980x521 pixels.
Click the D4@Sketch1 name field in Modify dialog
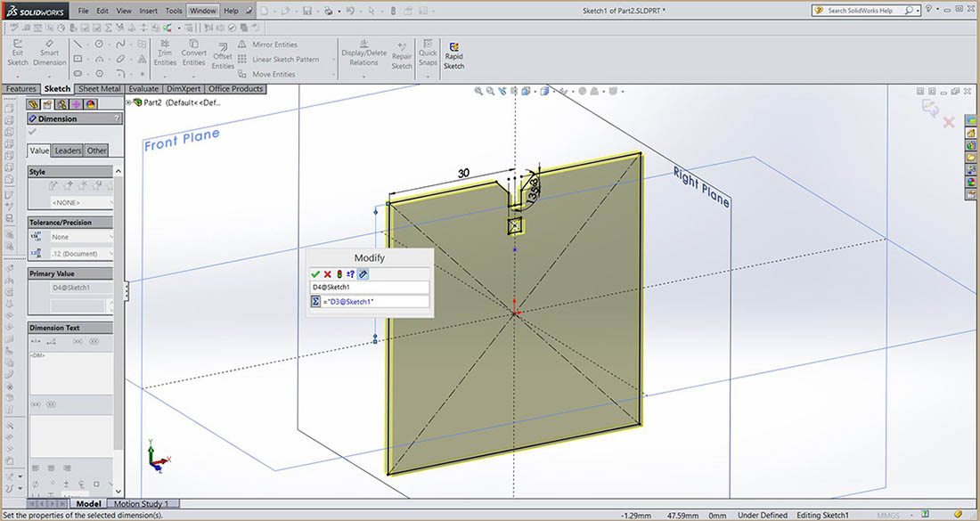[370, 288]
